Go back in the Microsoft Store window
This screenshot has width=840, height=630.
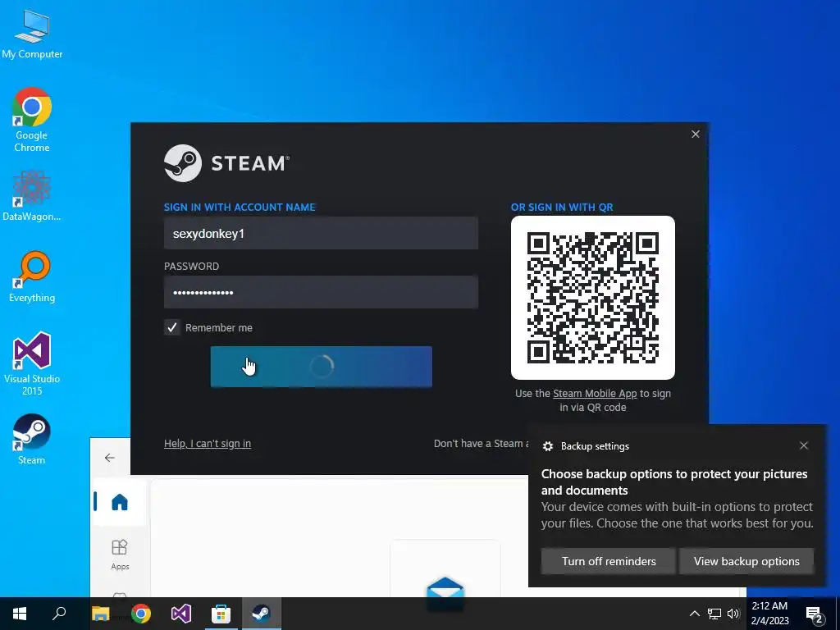click(110, 458)
